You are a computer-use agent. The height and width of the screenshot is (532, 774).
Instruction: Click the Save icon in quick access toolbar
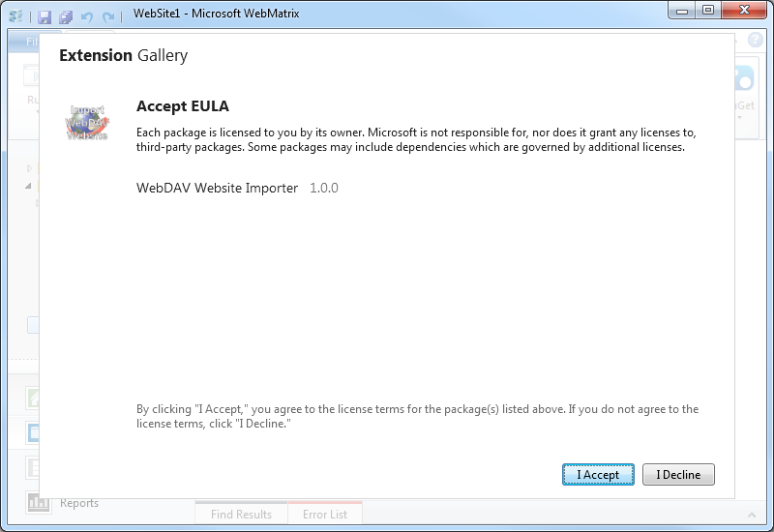pos(45,16)
